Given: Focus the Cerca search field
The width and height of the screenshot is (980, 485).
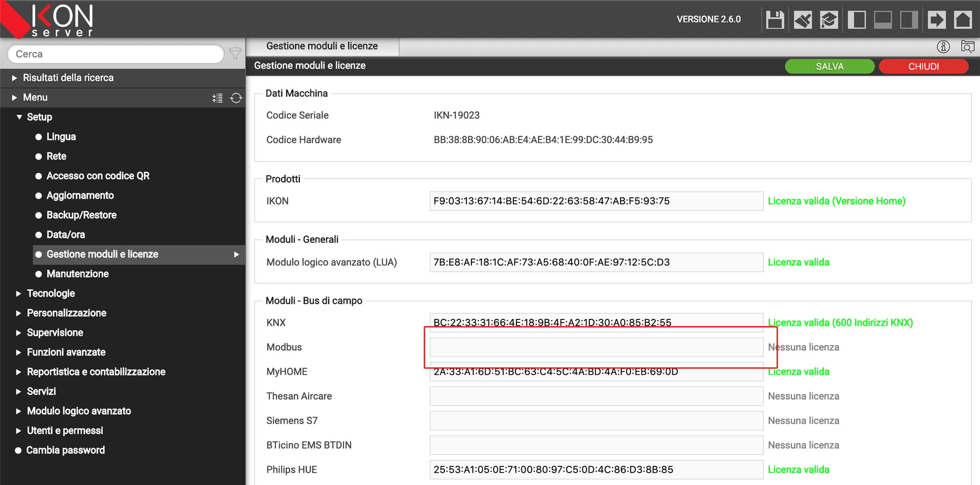Looking at the screenshot, I should 116,54.
